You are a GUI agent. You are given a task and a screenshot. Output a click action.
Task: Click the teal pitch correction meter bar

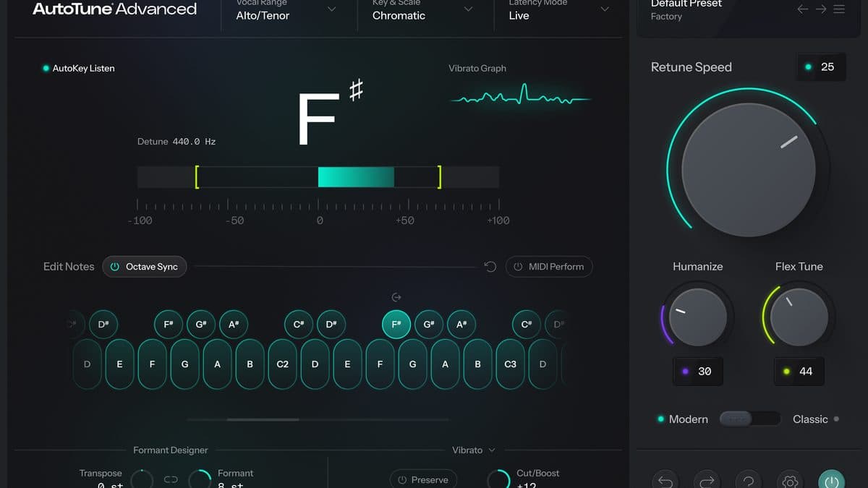pos(356,177)
